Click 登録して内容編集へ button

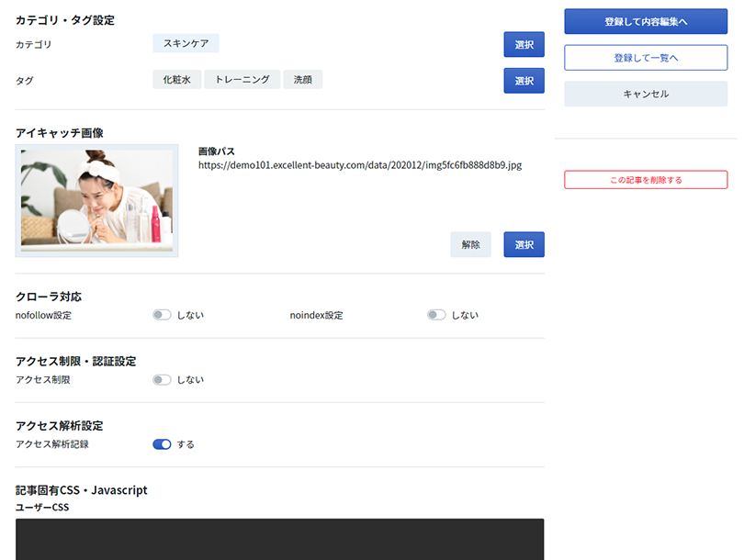click(646, 21)
